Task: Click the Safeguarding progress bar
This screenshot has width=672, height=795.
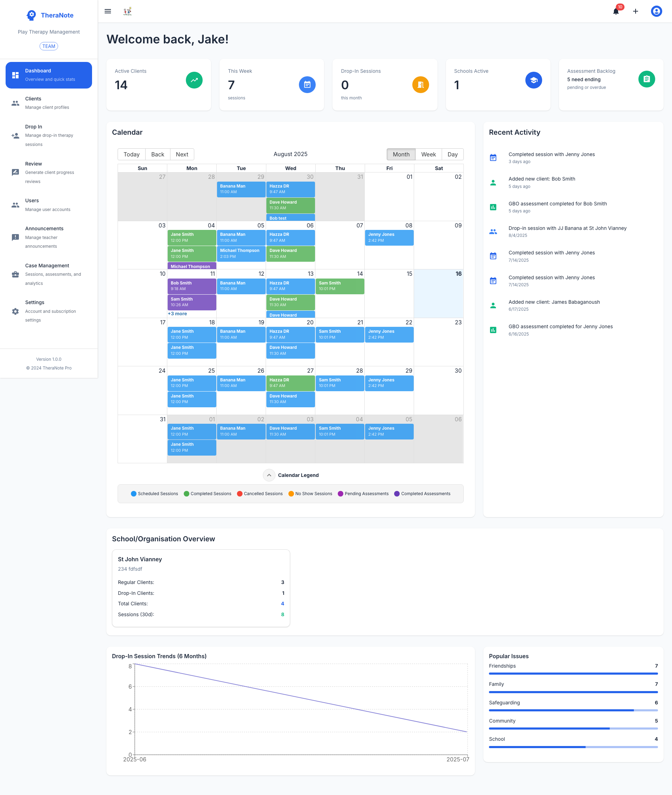Action: pos(573,710)
